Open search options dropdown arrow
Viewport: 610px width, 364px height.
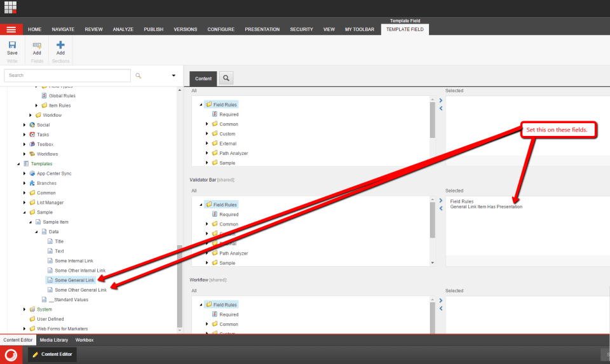coord(173,76)
